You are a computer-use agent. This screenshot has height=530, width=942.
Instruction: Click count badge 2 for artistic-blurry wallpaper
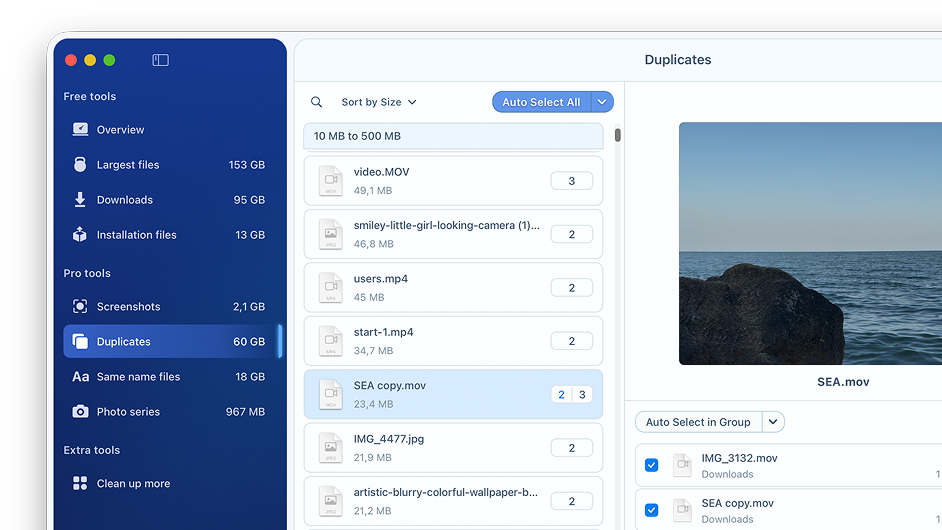pos(571,501)
